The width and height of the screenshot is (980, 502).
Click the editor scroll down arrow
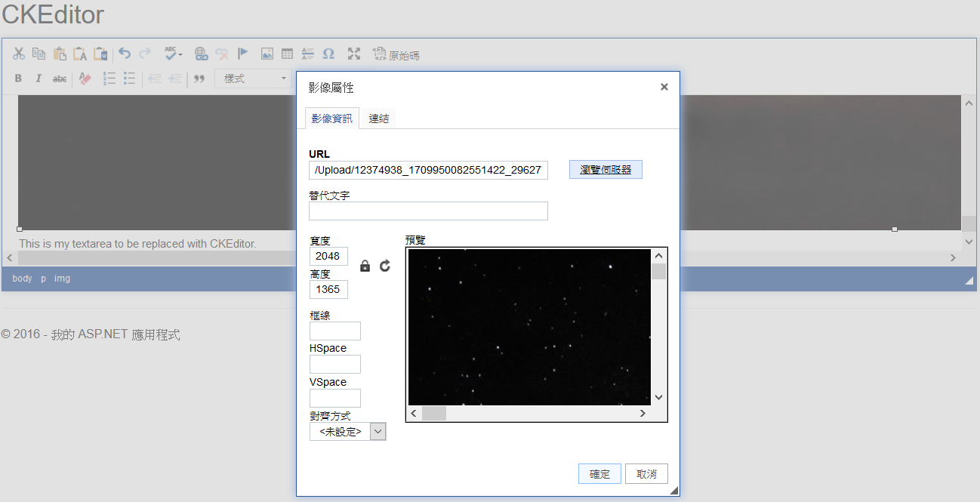pos(969,242)
